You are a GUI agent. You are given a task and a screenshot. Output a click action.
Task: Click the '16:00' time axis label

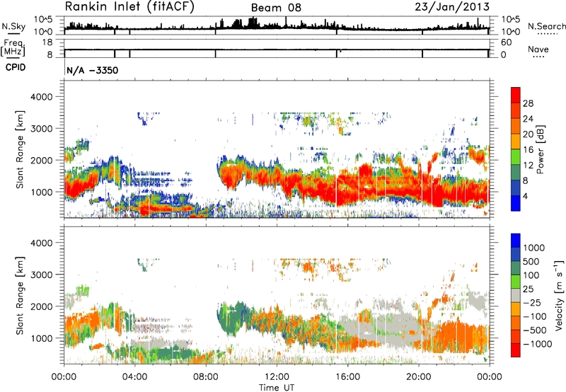pyautogui.click(x=347, y=377)
